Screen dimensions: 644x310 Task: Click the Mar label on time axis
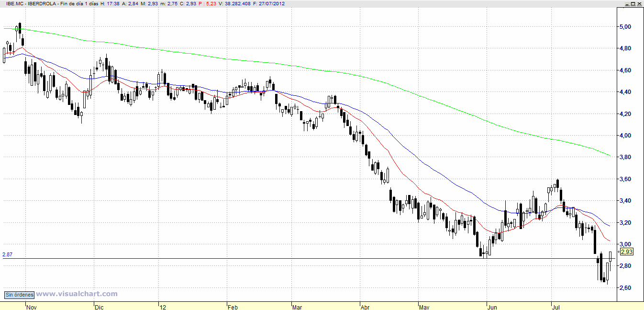coord(297,307)
